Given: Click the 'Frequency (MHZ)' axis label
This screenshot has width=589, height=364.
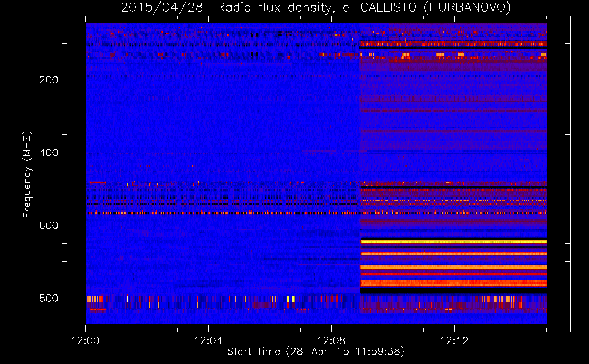Looking at the screenshot, I should click(27, 175).
